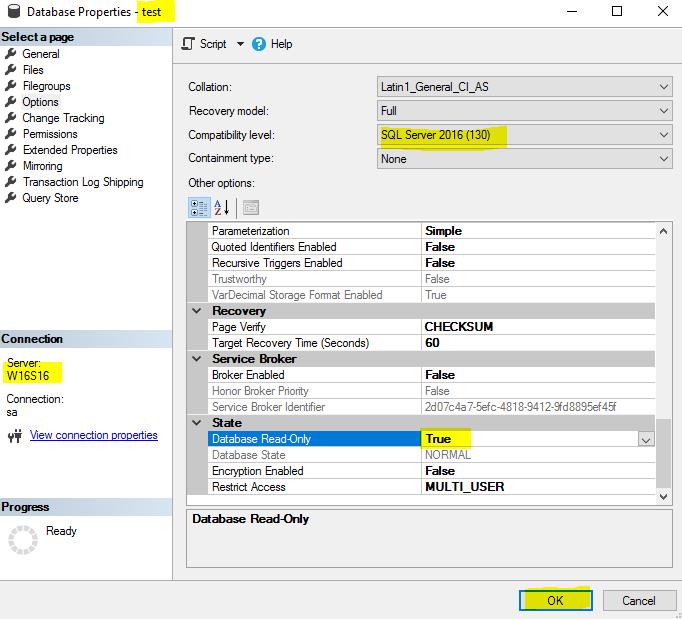
Task: Click the Honor Broker Priority row
Action: tap(431, 391)
